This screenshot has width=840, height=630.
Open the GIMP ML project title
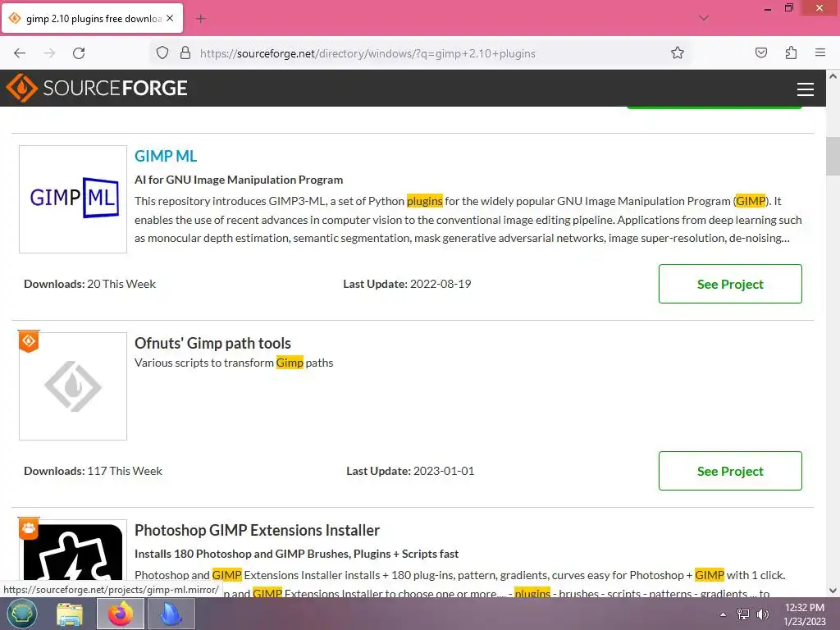click(x=166, y=156)
